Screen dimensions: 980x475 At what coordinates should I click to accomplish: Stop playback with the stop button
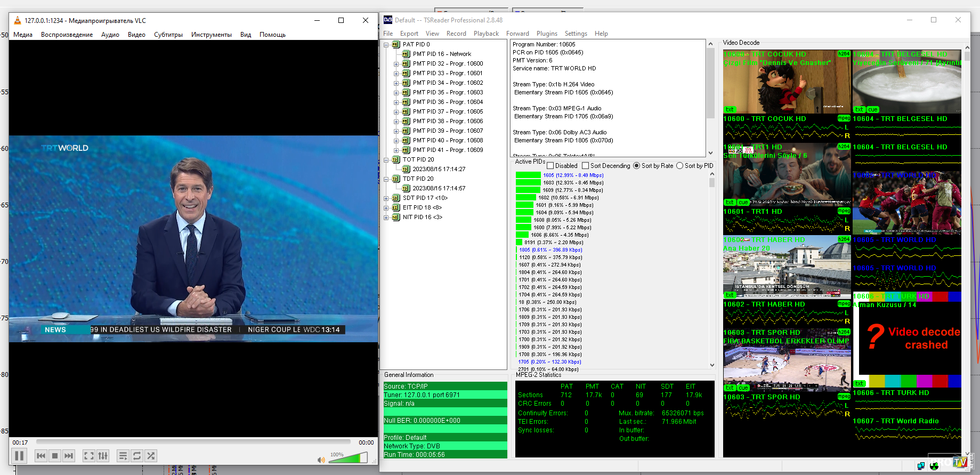point(55,456)
